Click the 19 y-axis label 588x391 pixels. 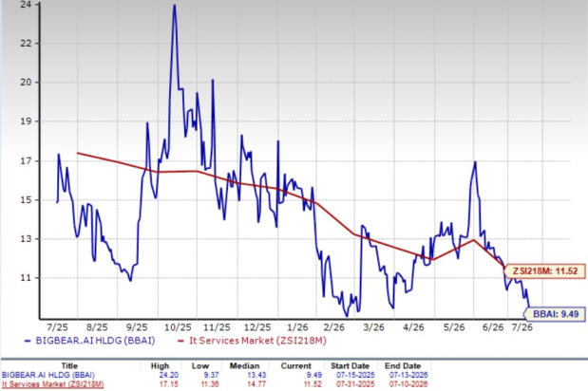[25, 121]
